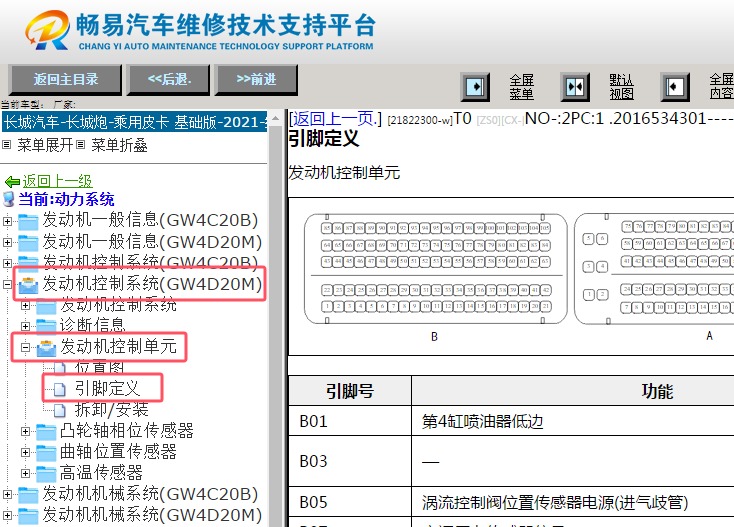Expand 发动机一般信息(GW4D20M) node
Screen dimensions: 734x527
(7, 242)
